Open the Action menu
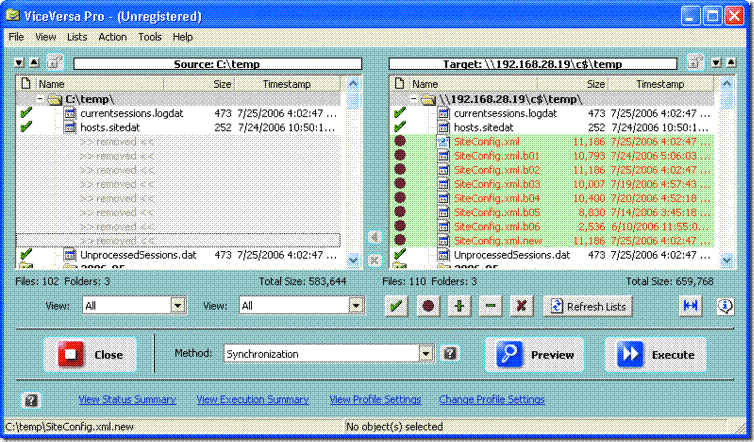This screenshot has height=442, width=754. click(x=113, y=37)
